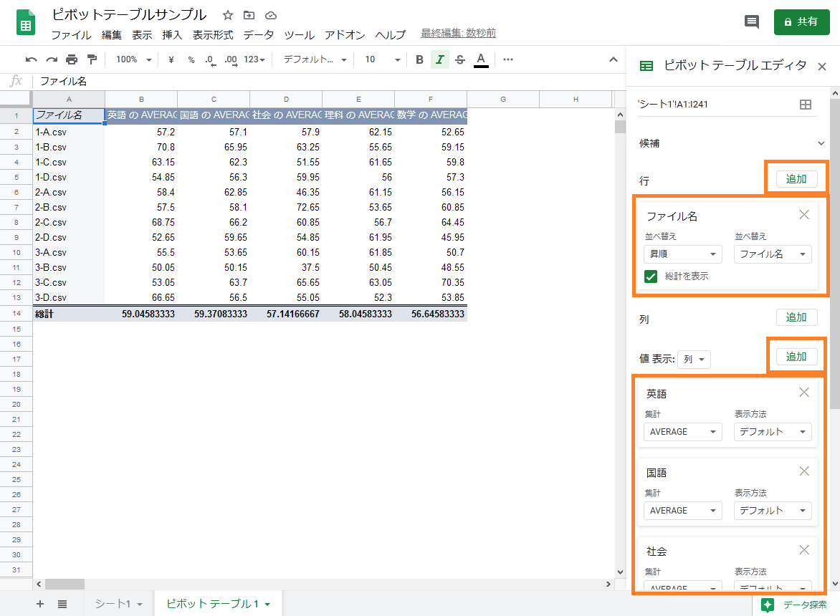The width and height of the screenshot is (840, 616).
Task: Uncheck the 総計を表示 checkbox
Action: [x=651, y=276]
